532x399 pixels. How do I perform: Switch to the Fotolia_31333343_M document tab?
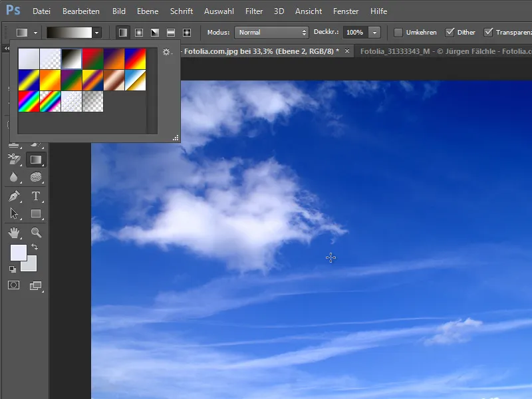click(x=445, y=52)
